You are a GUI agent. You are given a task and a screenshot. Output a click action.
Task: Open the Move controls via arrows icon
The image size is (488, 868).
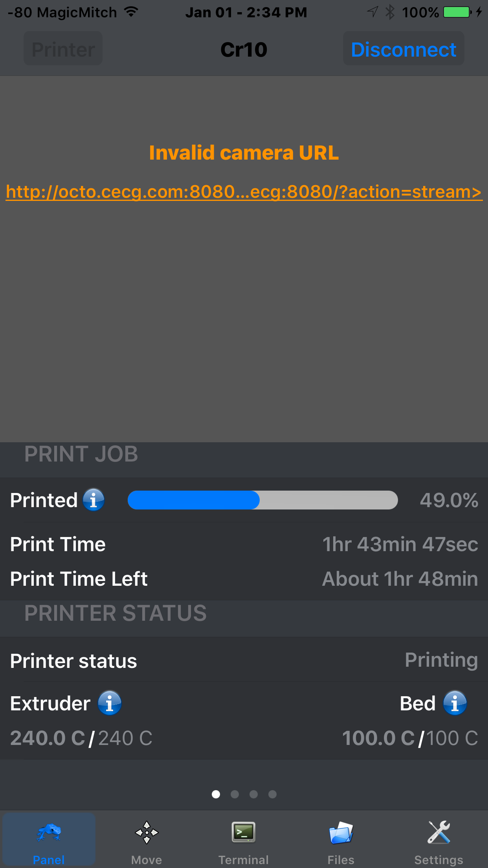click(x=146, y=832)
